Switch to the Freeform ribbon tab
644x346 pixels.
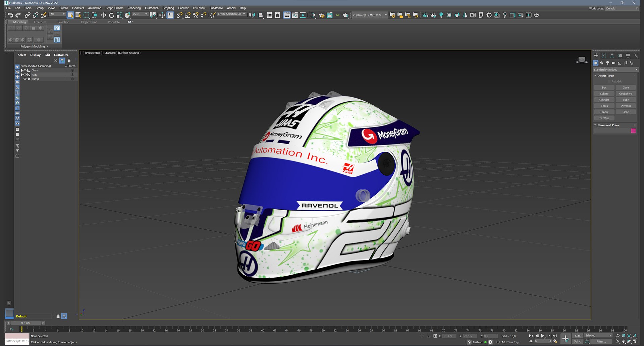40,22
